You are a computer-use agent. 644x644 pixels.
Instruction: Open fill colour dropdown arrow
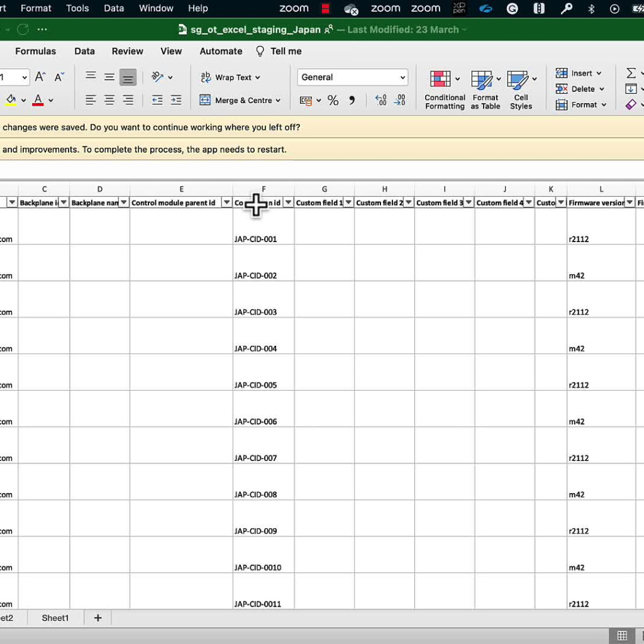coord(23,100)
